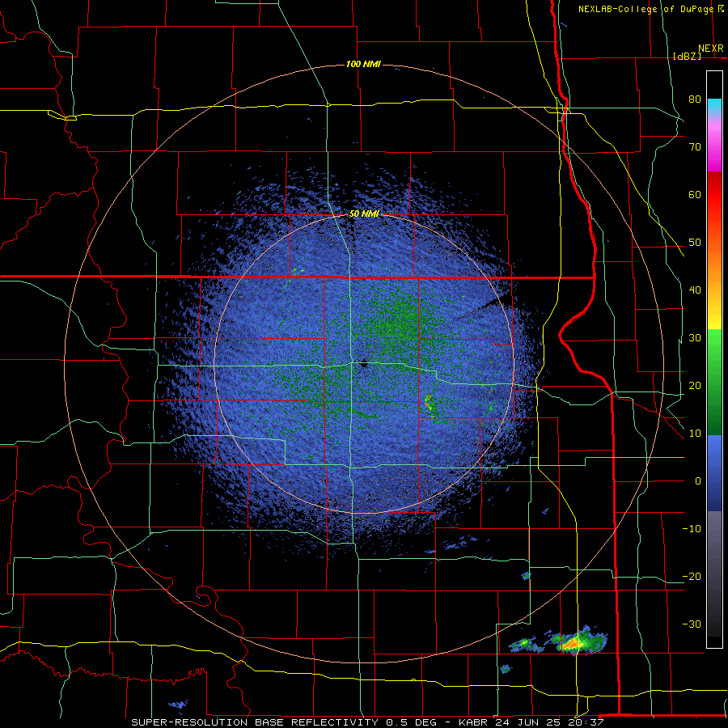Click the 100 NMI range ring label
The image size is (728, 728).
click(x=363, y=64)
